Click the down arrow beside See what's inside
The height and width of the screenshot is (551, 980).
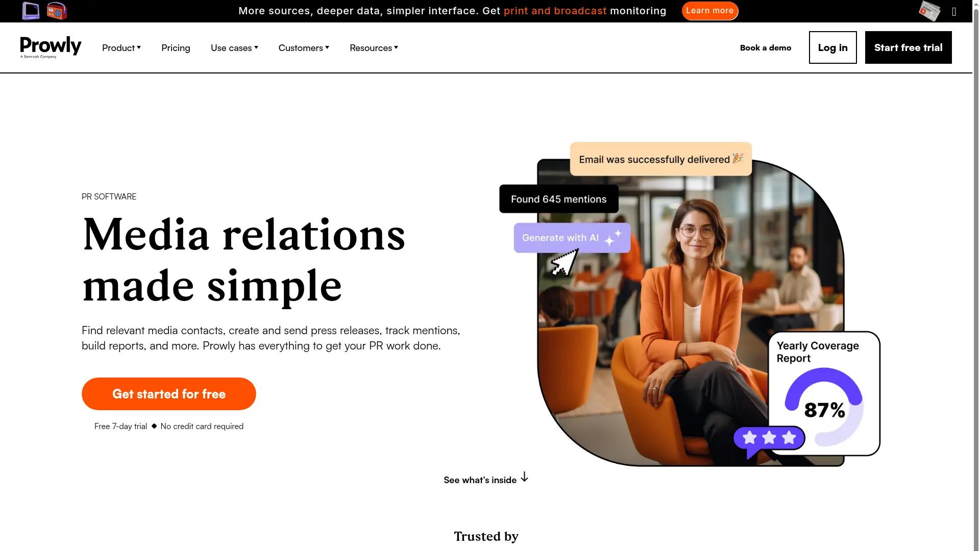(524, 478)
